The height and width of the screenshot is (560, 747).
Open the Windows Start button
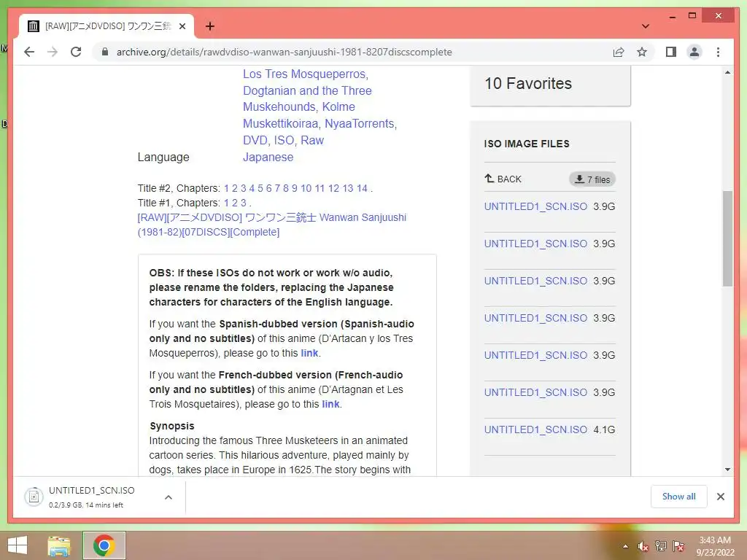18,545
